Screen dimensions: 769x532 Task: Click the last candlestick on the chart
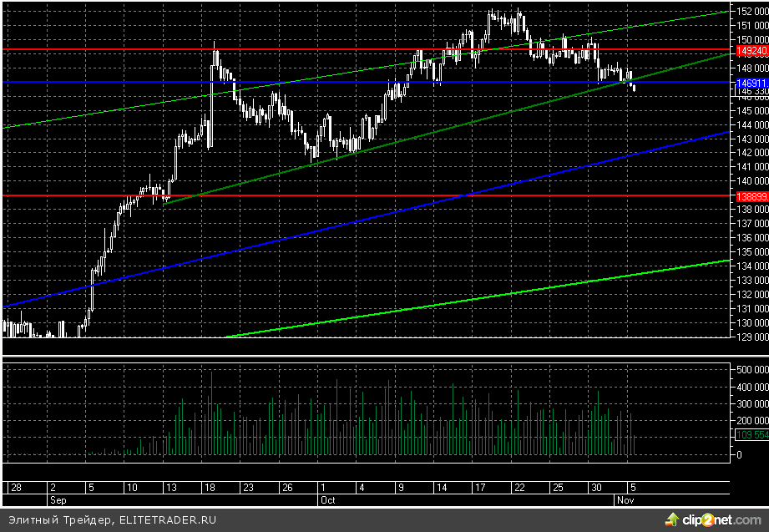635,87
